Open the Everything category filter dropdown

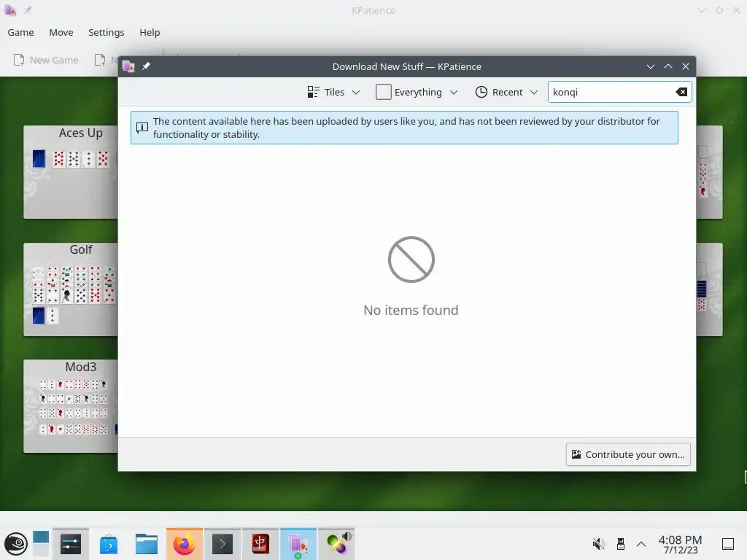pyautogui.click(x=417, y=92)
